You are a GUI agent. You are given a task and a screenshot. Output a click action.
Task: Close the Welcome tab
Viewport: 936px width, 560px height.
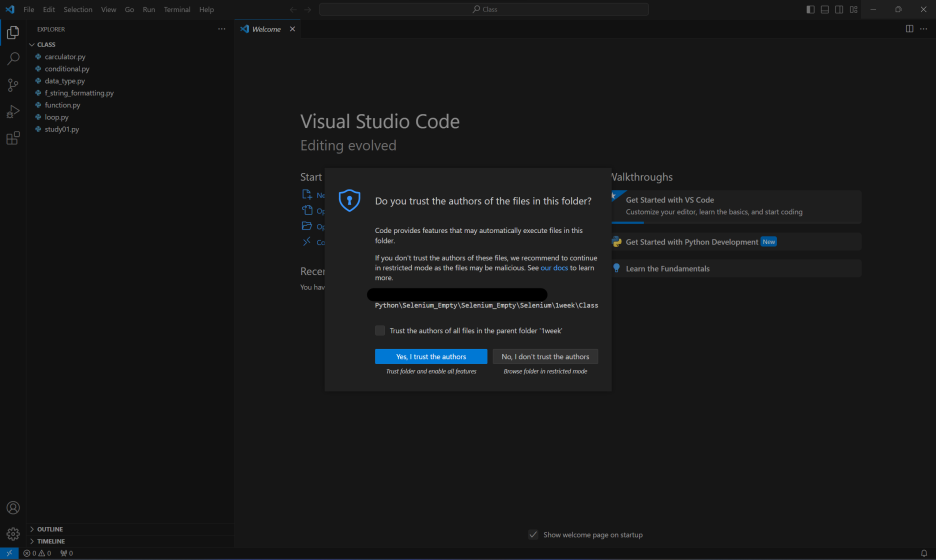pos(292,29)
